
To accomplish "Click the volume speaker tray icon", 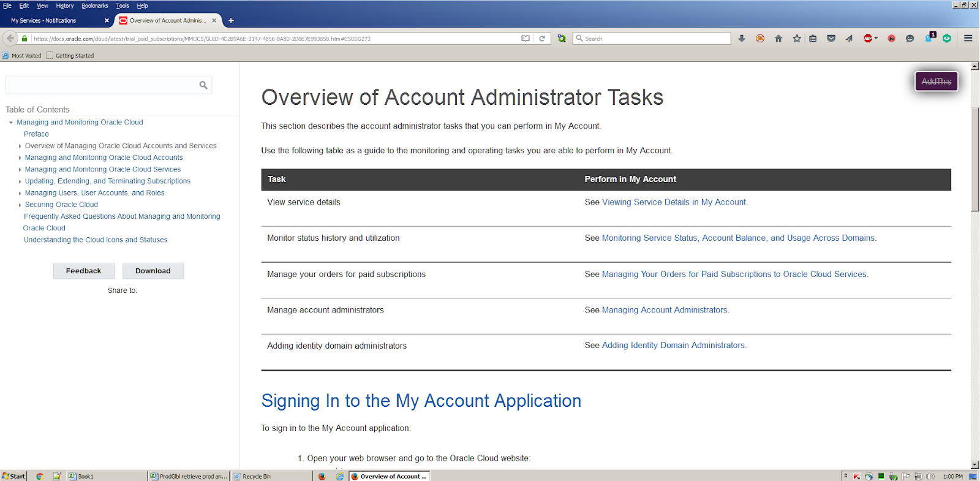I will pos(930,476).
